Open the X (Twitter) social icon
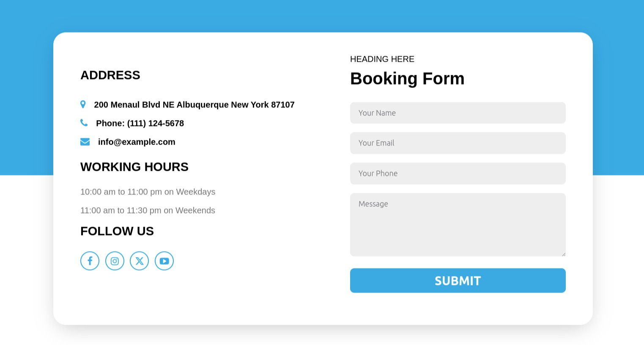644x345 pixels. click(140, 261)
